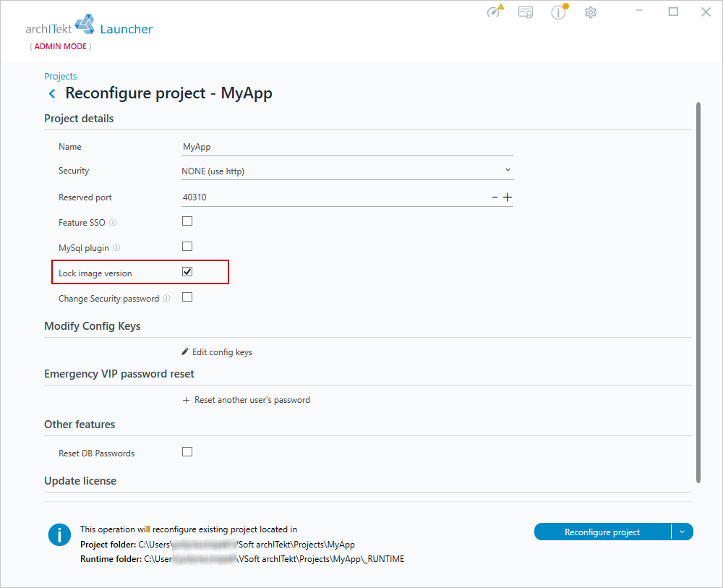Open the license certificate icon

point(526,12)
